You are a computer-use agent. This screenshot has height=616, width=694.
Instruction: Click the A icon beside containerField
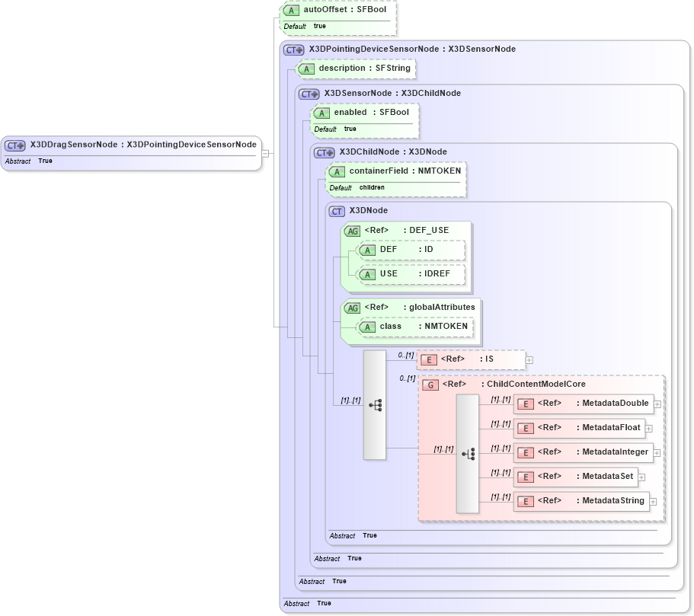(337, 171)
